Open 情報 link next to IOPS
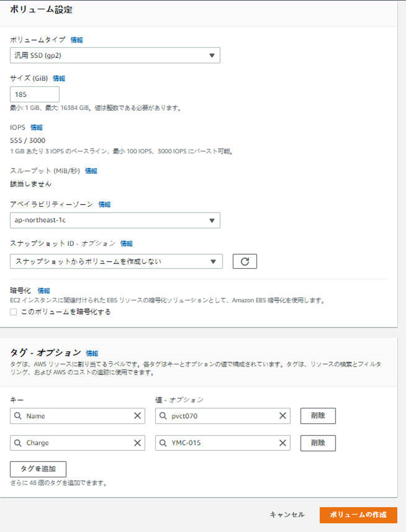The height and width of the screenshot is (532, 406). (x=36, y=127)
